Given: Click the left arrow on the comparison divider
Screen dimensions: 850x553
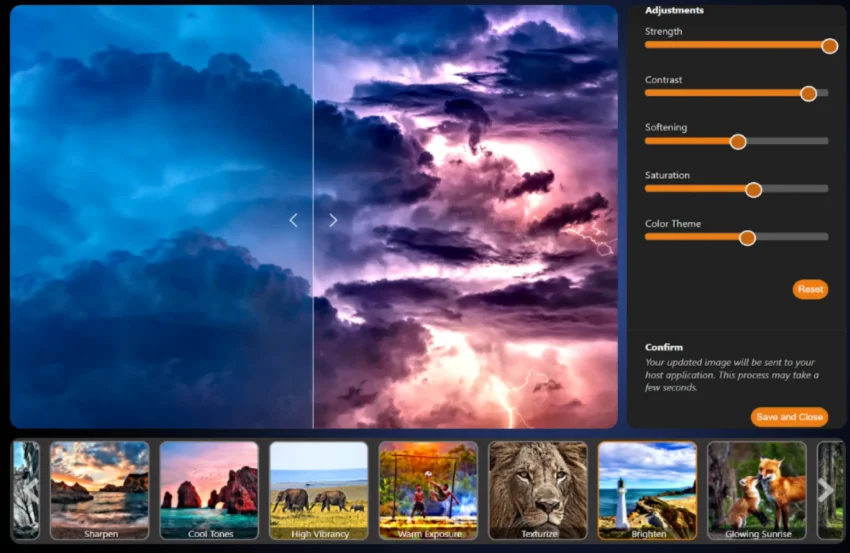Looking at the screenshot, I should click(x=293, y=220).
